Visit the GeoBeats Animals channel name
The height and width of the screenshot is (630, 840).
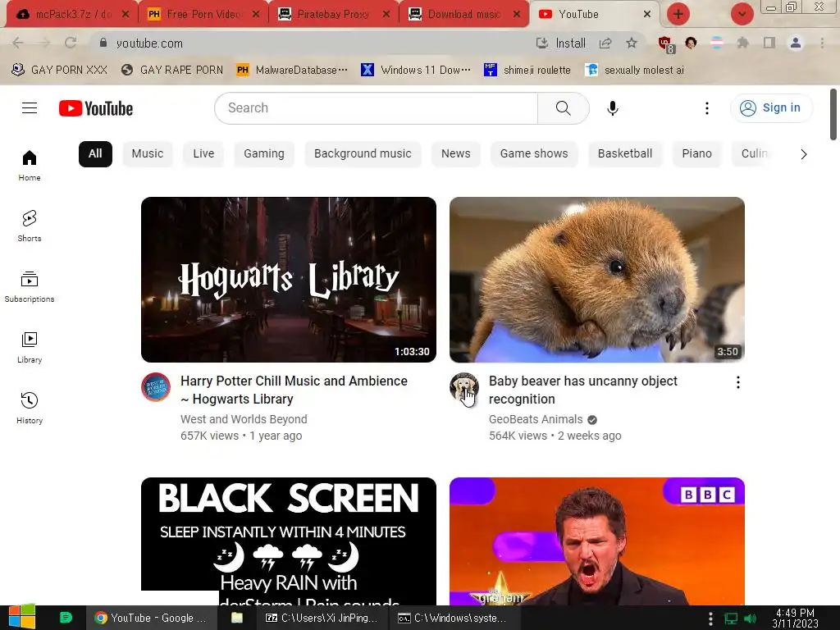click(536, 419)
